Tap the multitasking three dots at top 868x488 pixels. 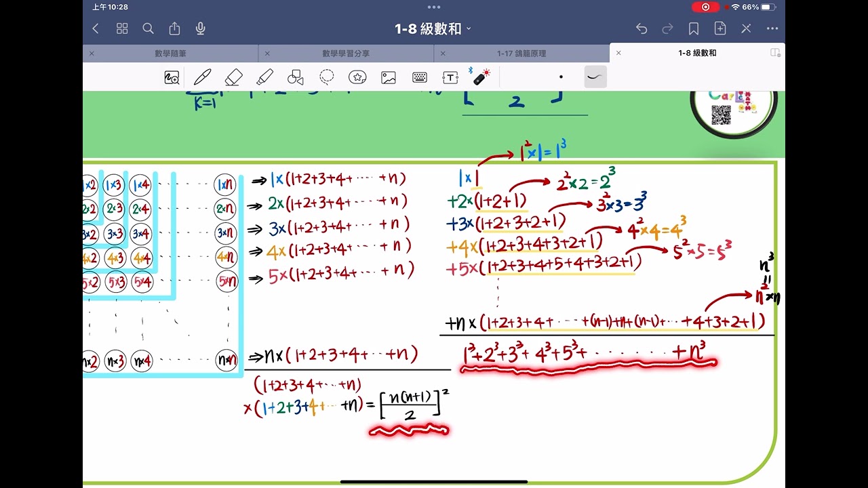coord(434,7)
